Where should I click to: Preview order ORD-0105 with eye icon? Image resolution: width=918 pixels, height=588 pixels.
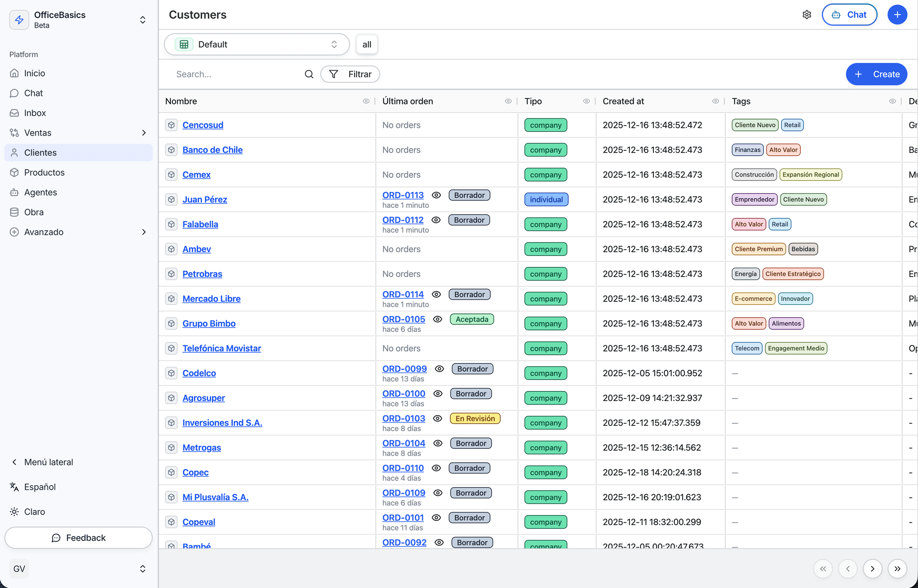click(x=437, y=319)
